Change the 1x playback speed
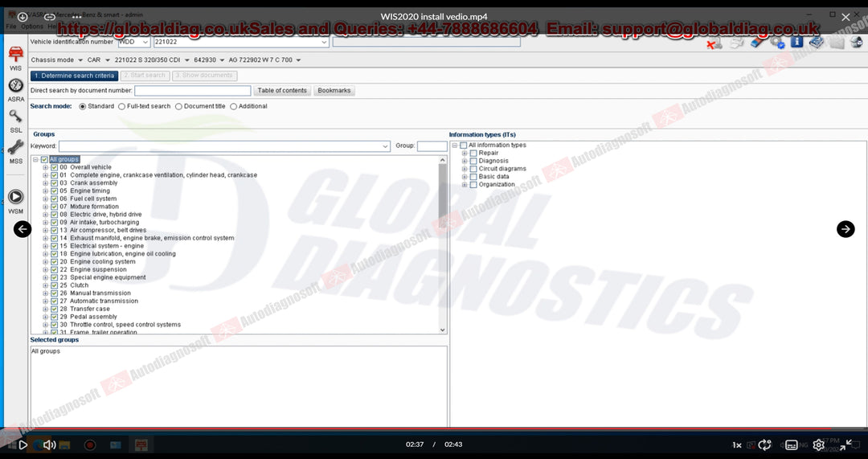The image size is (868, 459). (737, 445)
